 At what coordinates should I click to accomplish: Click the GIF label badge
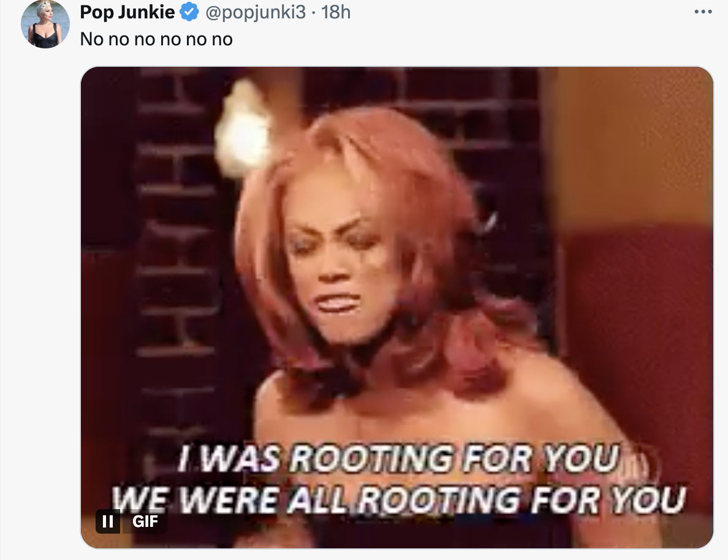(x=145, y=521)
